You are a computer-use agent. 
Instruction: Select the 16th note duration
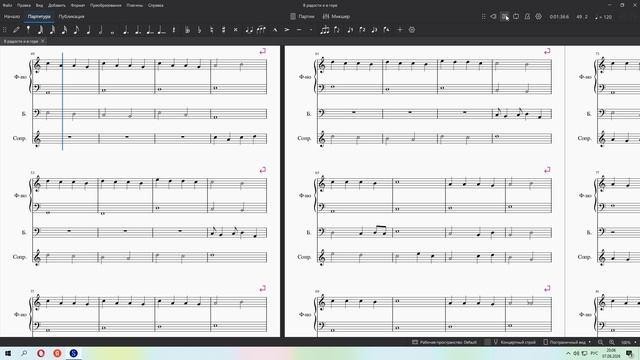click(x=64, y=29)
